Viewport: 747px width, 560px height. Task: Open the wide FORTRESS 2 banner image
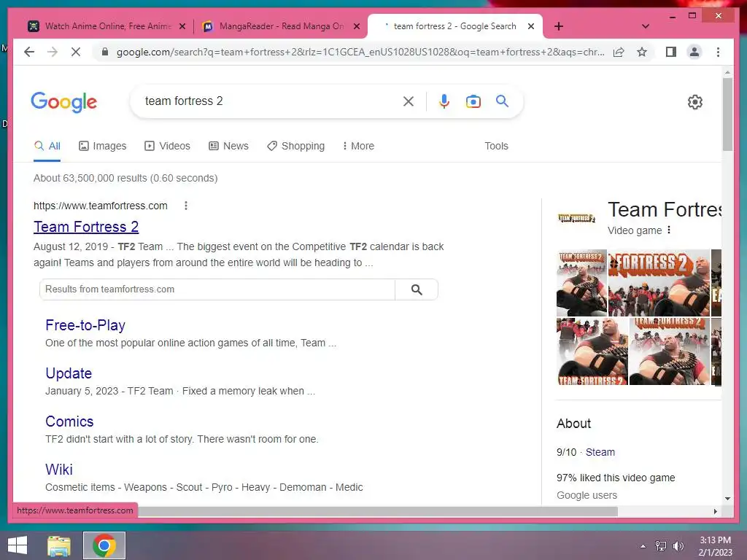pos(659,283)
